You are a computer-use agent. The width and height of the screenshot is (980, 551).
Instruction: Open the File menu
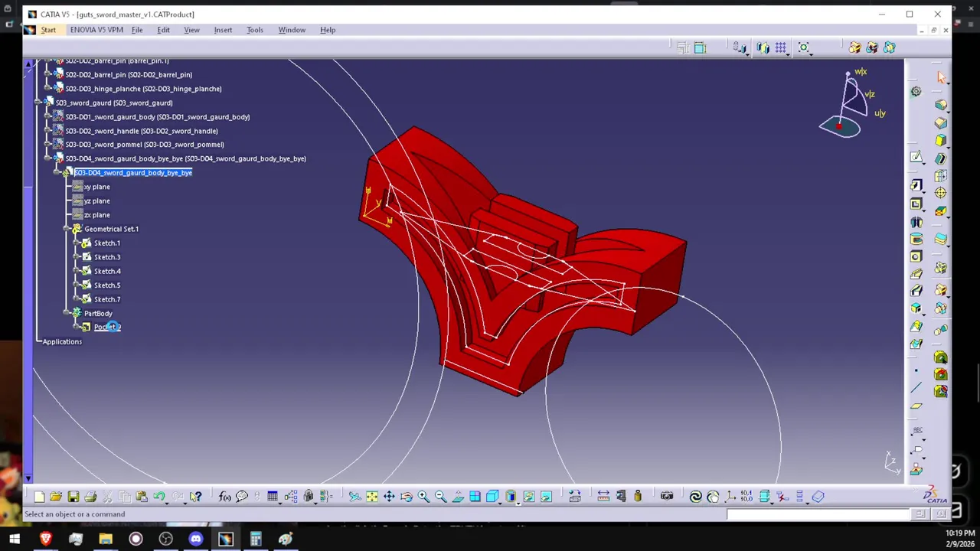(137, 30)
